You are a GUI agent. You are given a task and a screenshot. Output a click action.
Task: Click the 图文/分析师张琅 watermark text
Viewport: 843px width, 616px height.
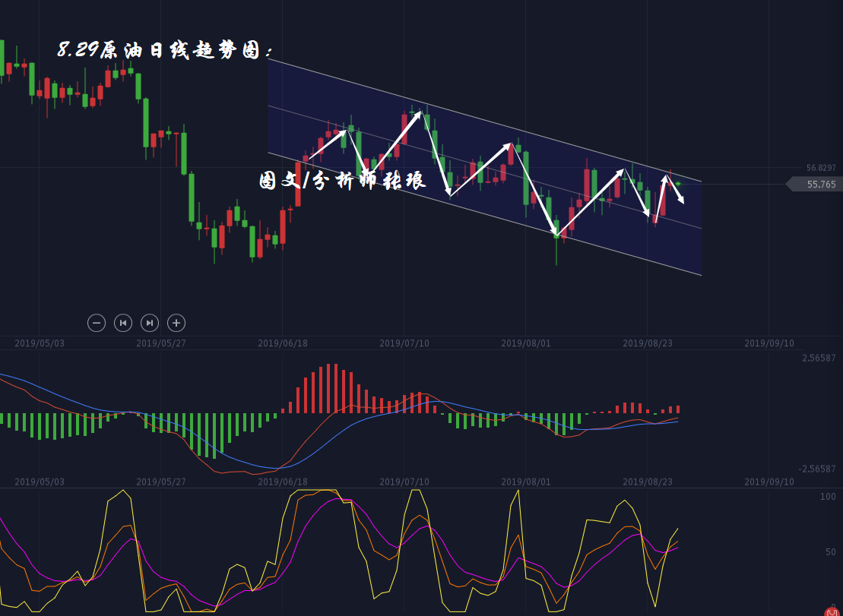point(342,181)
